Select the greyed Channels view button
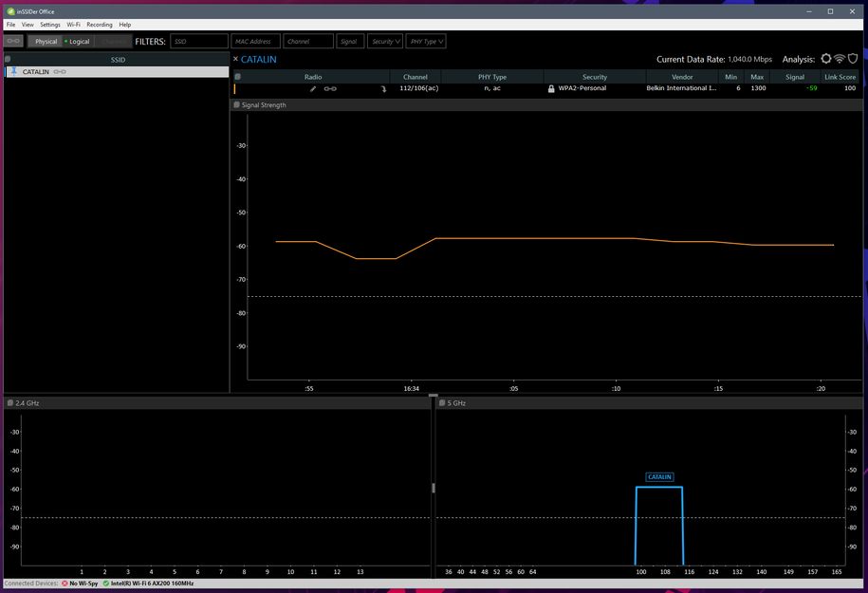868x593 pixels. coord(114,42)
